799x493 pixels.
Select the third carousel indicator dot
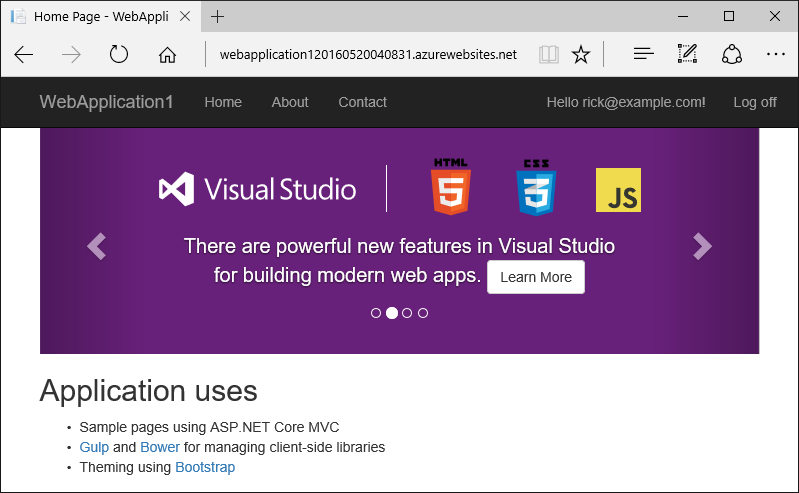[407, 313]
